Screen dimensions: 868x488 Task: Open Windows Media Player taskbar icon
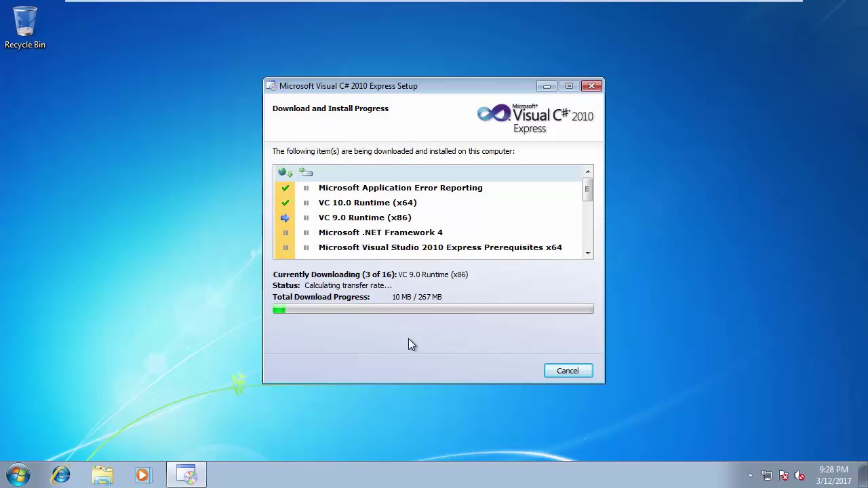pyautogui.click(x=143, y=475)
